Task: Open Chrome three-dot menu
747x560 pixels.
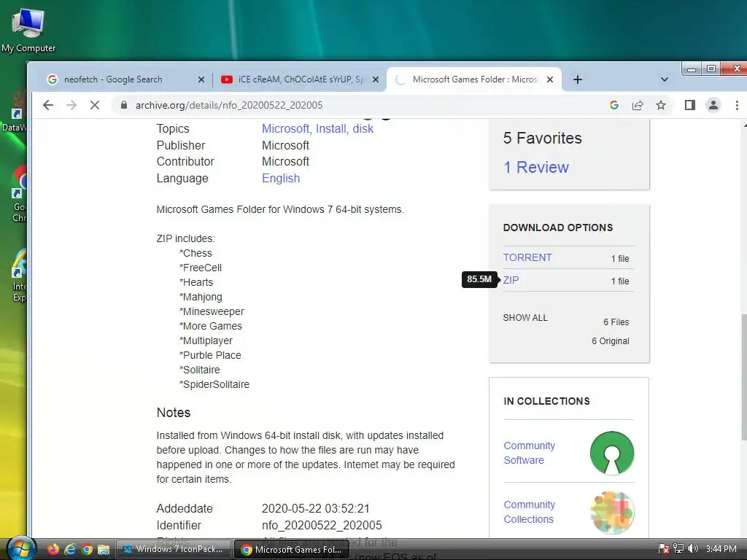Action: point(737,105)
